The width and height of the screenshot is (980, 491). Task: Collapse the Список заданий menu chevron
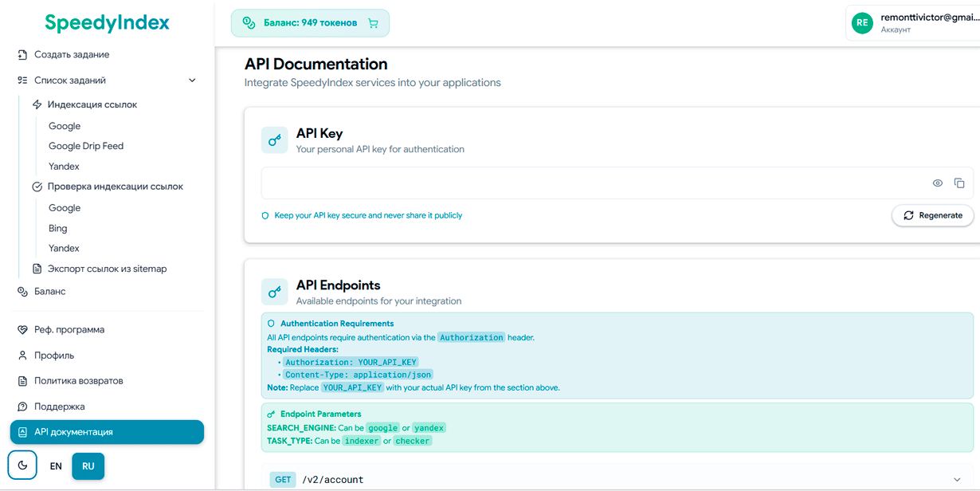191,80
